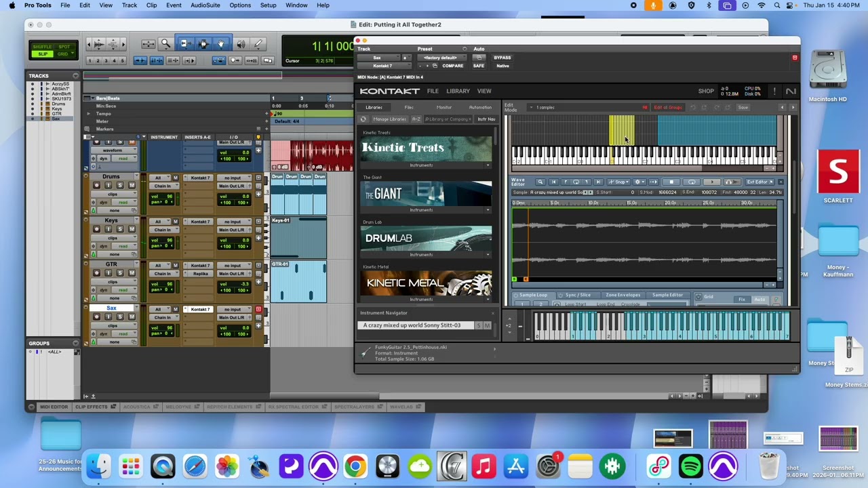Select the Trim tool in Pro Tools toolbar
Viewport: 868px width, 488px height.
click(x=184, y=44)
